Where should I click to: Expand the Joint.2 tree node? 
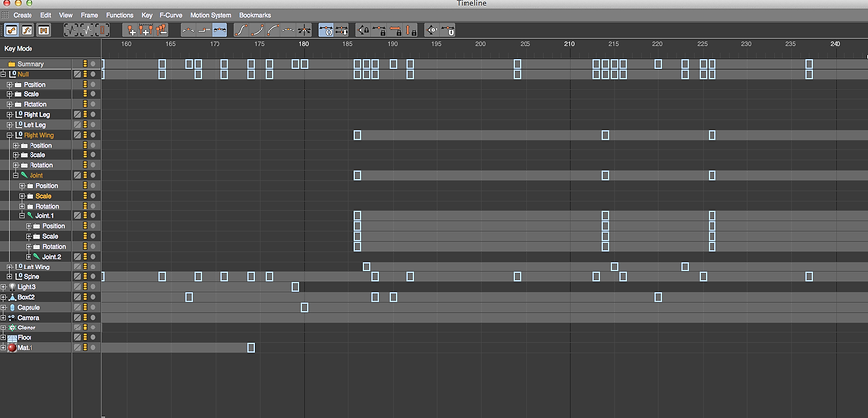[x=29, y=257]
